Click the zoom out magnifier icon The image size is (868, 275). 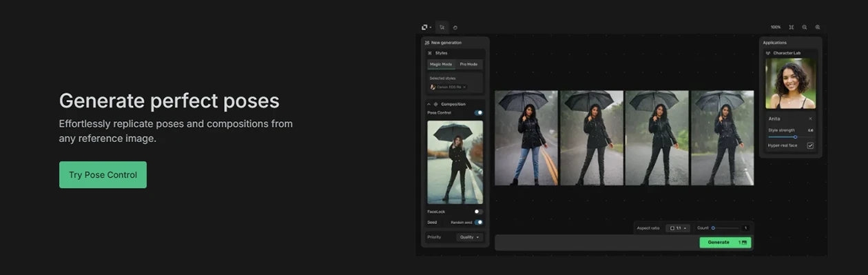pyautogui.click(x=805, y=28)
